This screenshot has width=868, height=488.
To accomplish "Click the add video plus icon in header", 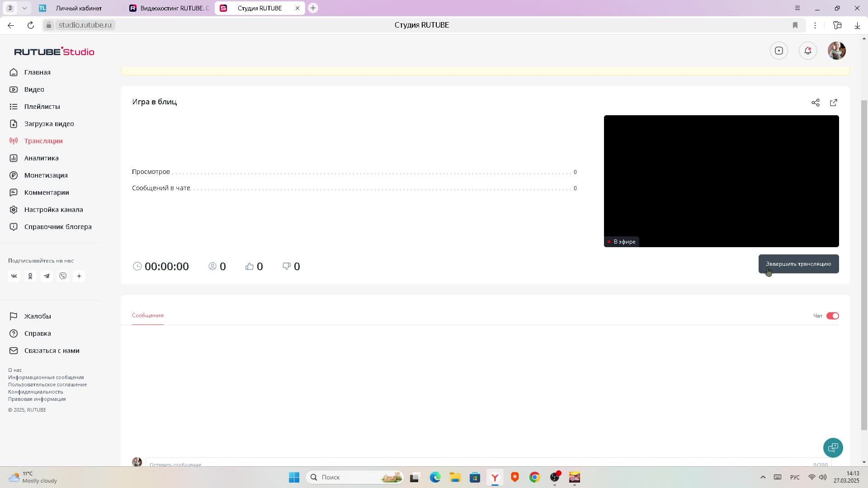I will pos(779,51).
